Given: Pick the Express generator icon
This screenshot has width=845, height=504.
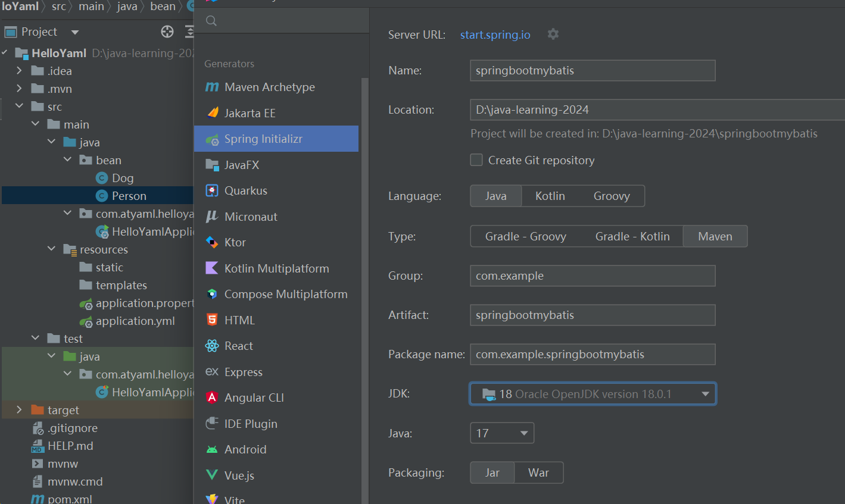Looking at the screenshot, I should 212,371.
